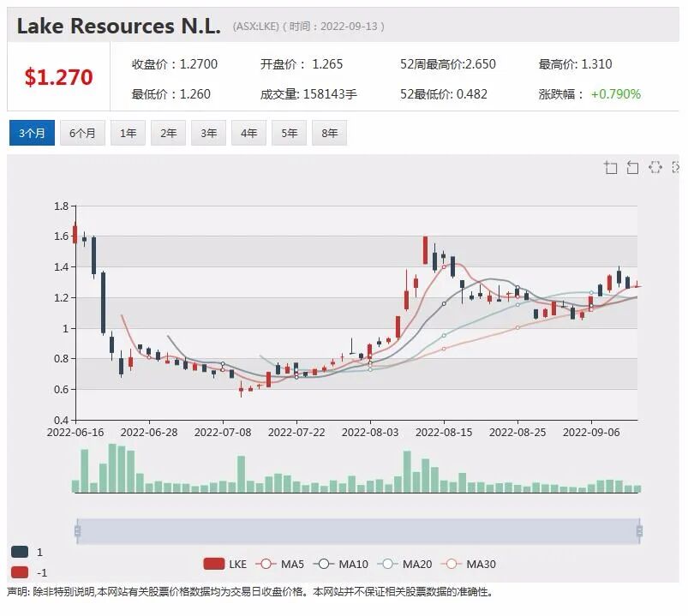Activate the area zoom tool icon

pyautogui.click(x=610, y=167)
